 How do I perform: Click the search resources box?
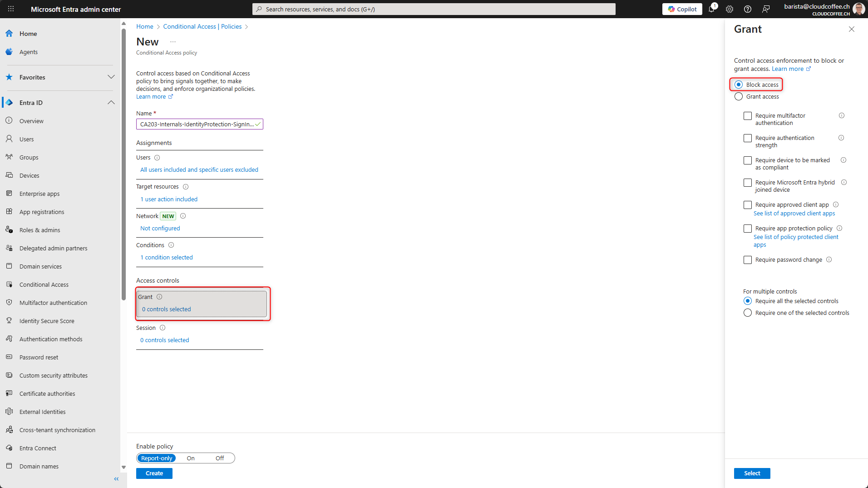tap(434, 9)
